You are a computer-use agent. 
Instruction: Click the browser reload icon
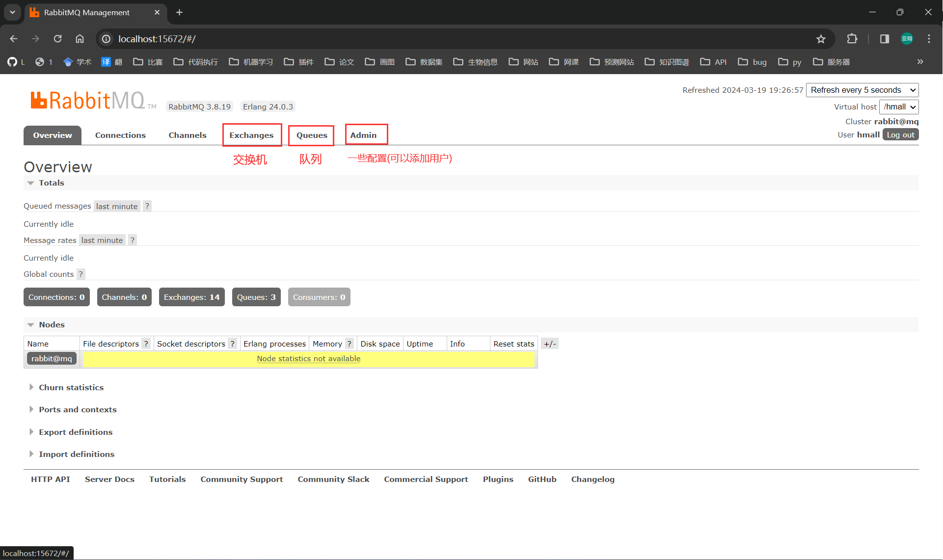coord(57,39)
